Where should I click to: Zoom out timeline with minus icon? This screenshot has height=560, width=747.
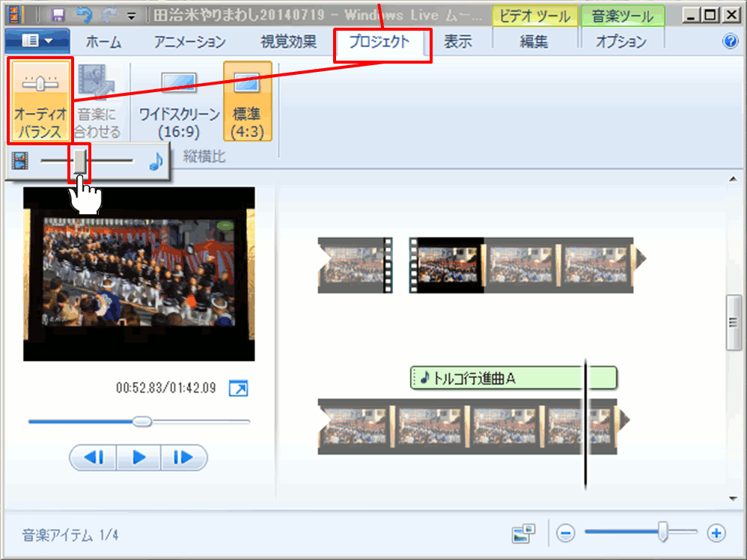click(x=566, y=533)
